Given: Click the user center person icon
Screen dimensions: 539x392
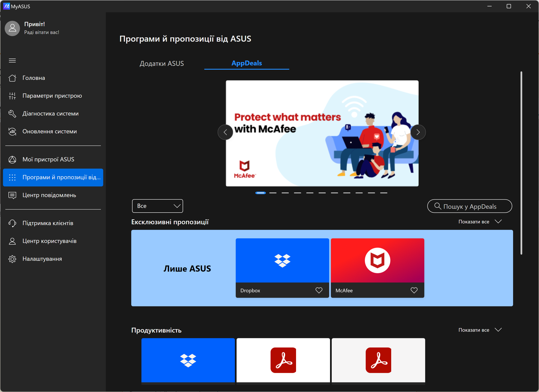Looking at the screenshot, I should point(12,241).
